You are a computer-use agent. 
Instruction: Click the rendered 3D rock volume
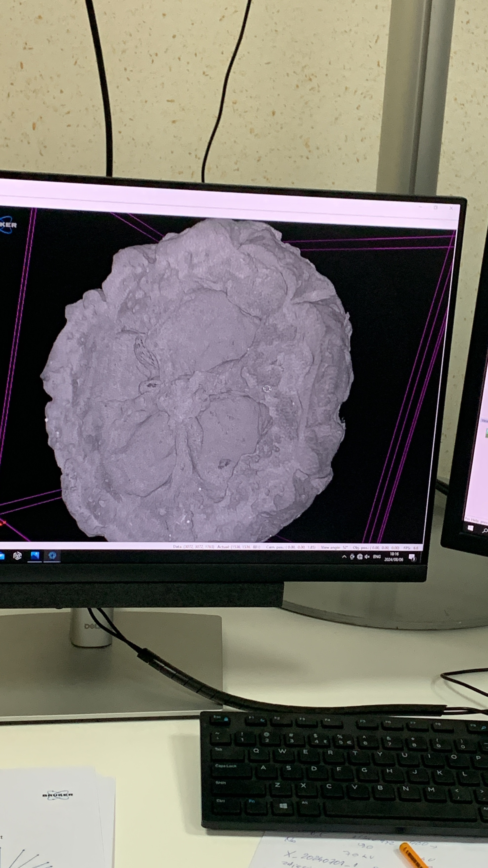[x=199, y=381]
